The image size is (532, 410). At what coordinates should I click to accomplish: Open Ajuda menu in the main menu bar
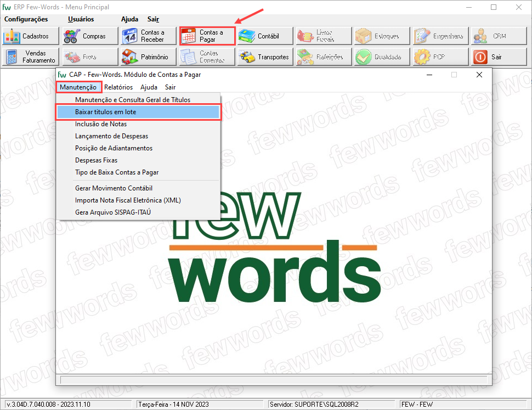pos(129,19)
